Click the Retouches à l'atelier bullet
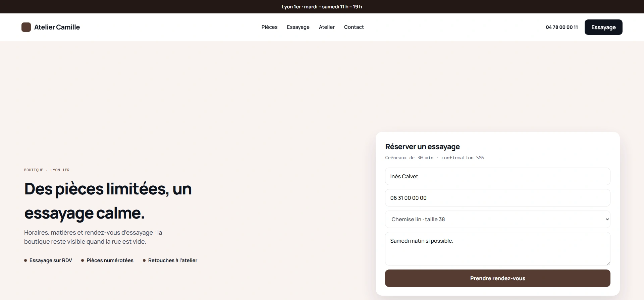The image size is (644, 300). point(170,260)
